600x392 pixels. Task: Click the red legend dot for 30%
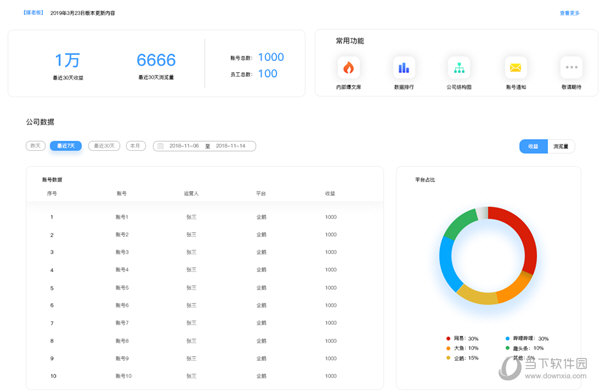click(x=448, y=338)
